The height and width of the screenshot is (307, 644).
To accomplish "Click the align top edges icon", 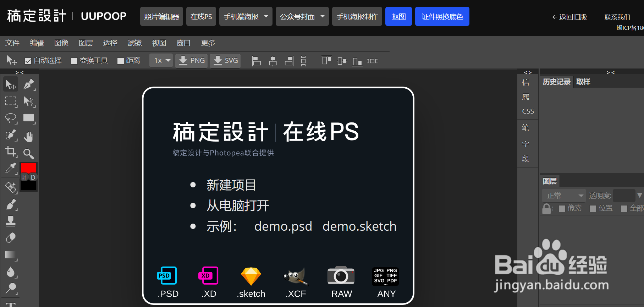I will pos(327,60).
